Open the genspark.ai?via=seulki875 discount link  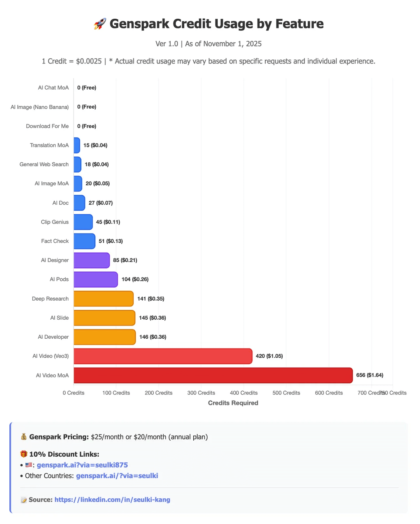pos(82,465)
